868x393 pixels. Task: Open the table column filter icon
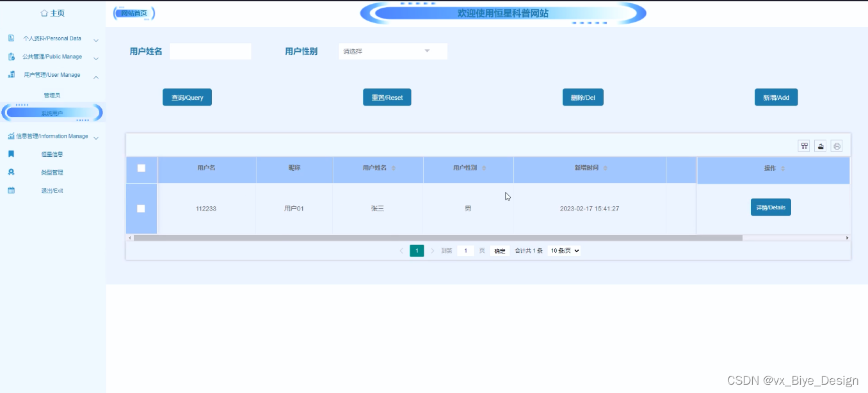tap(804, 146)
